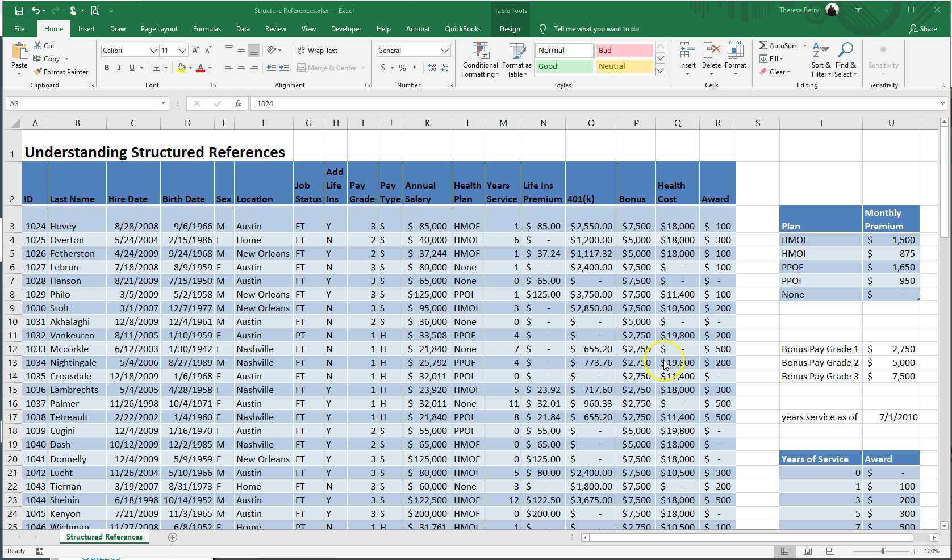Apply Wrap Text to the selection
952x560 pixels.
coord(319,50)
